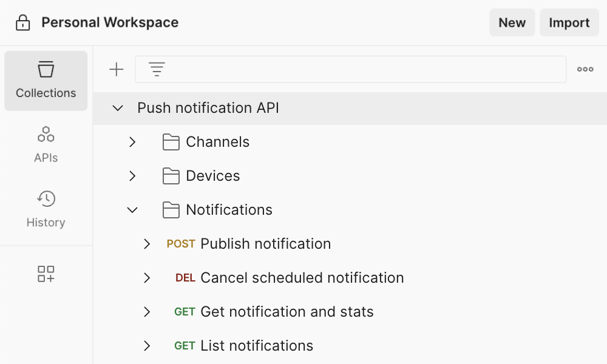607x364 pixels.
Task: Expand the Publish notification request examples
Action: tap(147, 244)
